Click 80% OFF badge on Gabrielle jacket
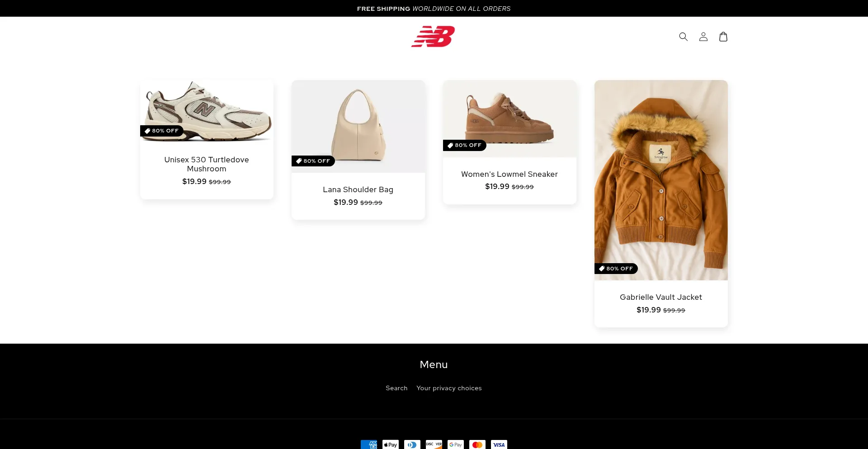The image size is (868, 449). coord(616,269)
